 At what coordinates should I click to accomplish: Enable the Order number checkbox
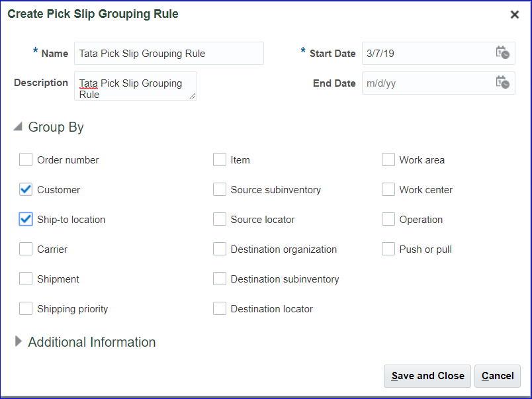[x=26, y=159]
